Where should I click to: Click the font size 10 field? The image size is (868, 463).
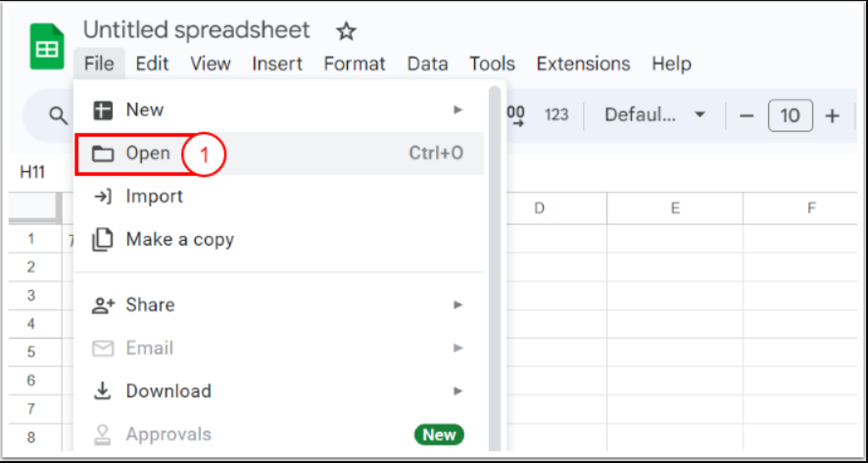790,116
